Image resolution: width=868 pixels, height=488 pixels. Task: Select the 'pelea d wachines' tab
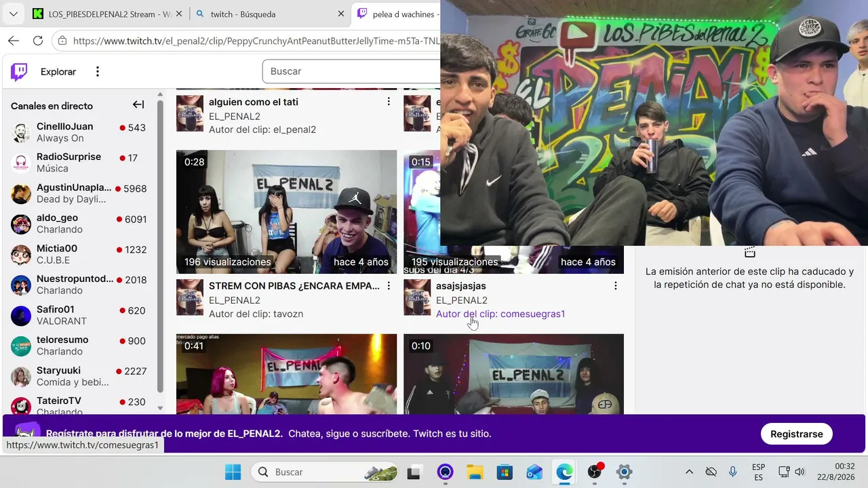tap(397, 14)
